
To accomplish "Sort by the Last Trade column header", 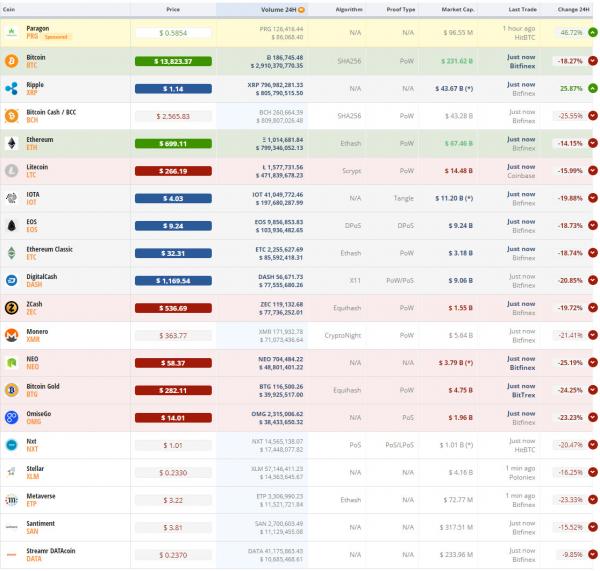I will pyautogui.click(x=522, y=9).
